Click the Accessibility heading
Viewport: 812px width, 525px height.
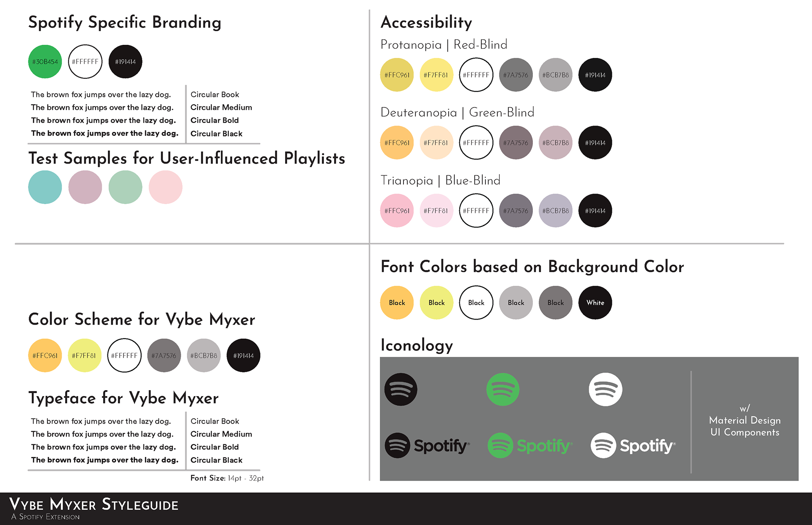point(426,22)
